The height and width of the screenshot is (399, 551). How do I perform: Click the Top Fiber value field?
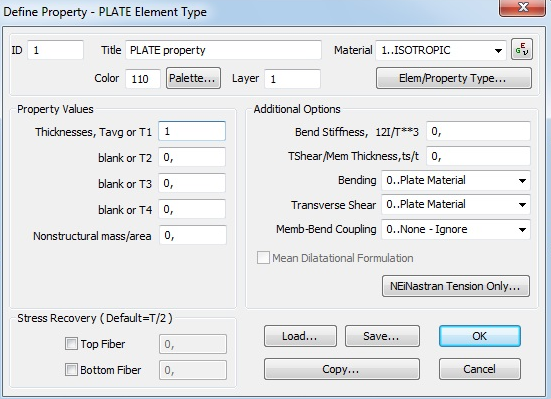[193, 344]
